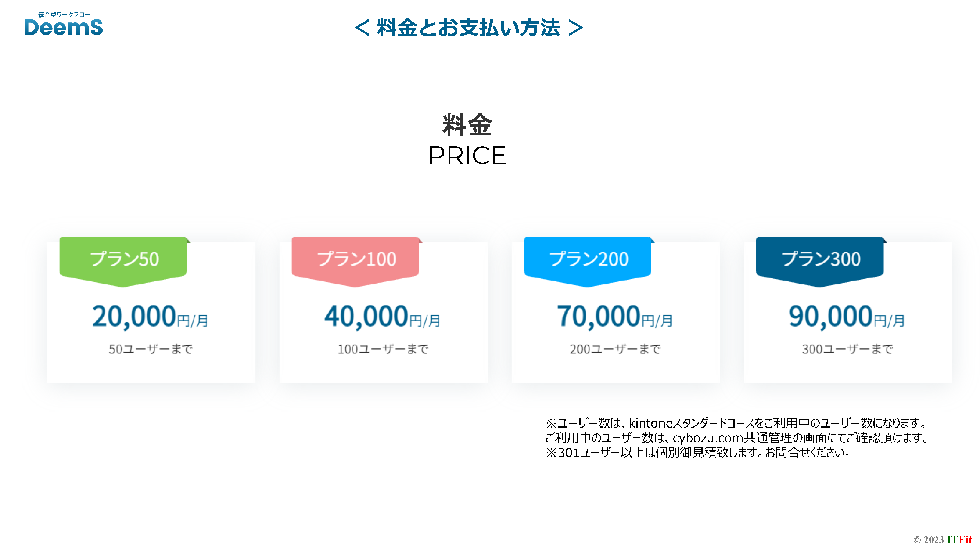Click the bold 料金 heading

(467, 125)
